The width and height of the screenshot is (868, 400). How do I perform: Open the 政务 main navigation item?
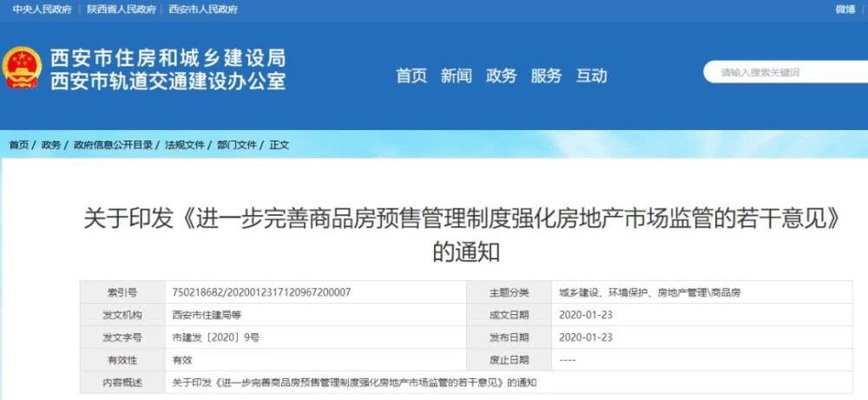click(x=501, y=75)
